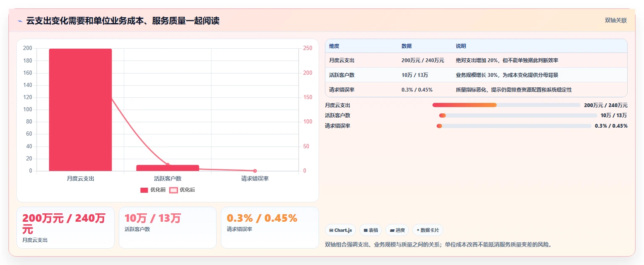Click the progress value 200万元 / 240万元
The height and width of the screenshot is (265, 644).
(x=606, y=105)
